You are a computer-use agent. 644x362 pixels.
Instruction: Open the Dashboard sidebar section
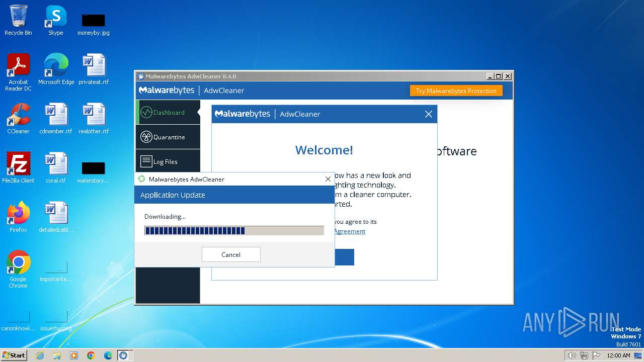pyautogui.click(x=168, y=112)
